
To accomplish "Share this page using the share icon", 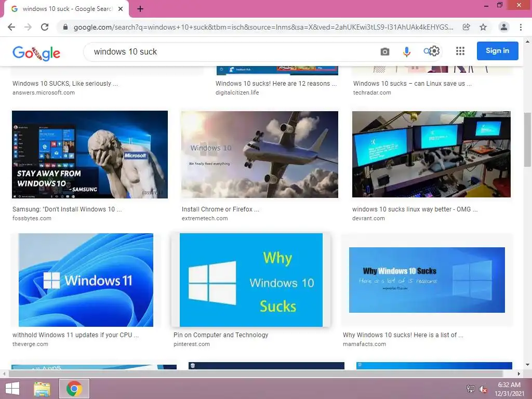I will click(x=467, y=27).
